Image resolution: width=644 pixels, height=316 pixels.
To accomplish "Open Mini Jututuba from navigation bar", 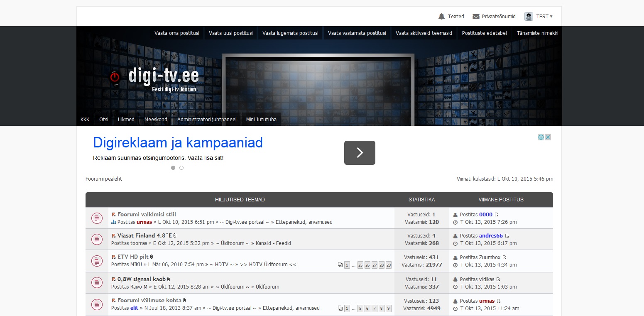I will point(261,120).
